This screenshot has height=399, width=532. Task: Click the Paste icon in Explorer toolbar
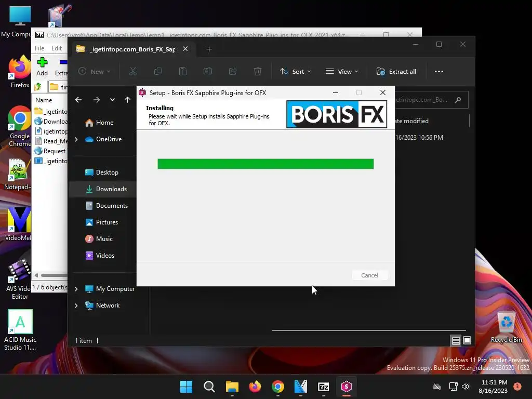point(182,72)
